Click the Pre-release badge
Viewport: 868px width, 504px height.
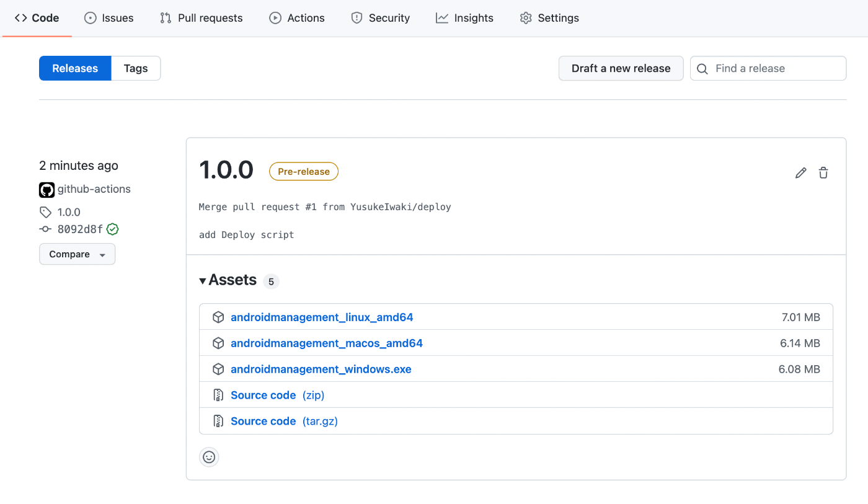[x=304, y=172]
